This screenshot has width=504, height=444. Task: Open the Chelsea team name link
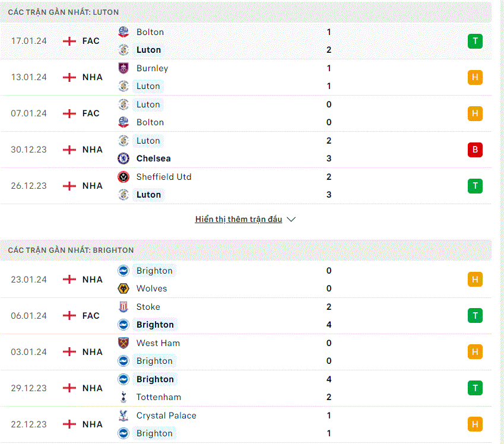[x=153, y=158]
